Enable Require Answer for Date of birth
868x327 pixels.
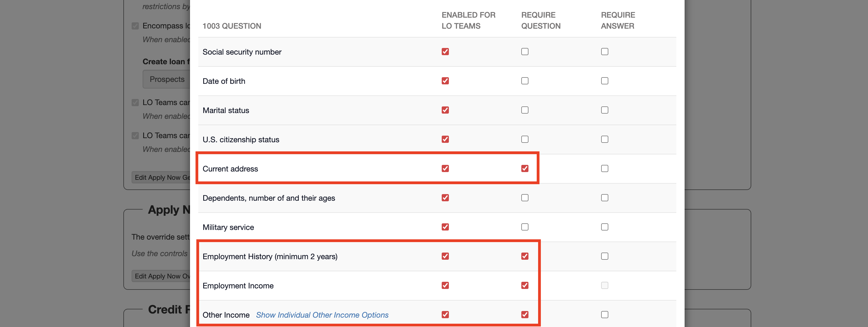[604, 81]
